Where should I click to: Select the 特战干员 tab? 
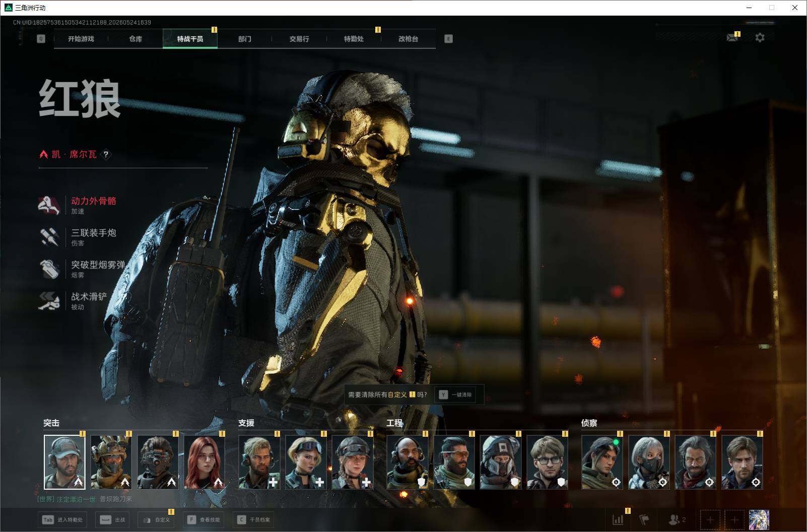190,39
